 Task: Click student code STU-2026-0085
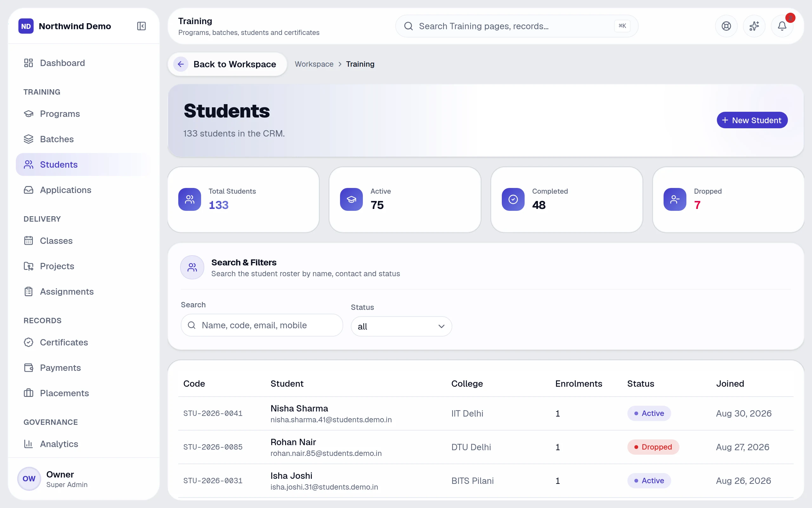click(213, 447)
